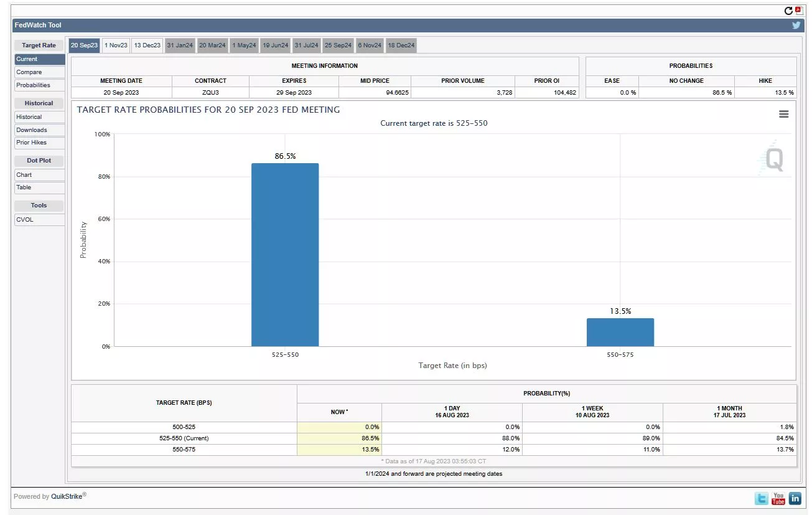
Task: Switch to the 31 Jan24 meeting tab
Action: click(180, 45)
